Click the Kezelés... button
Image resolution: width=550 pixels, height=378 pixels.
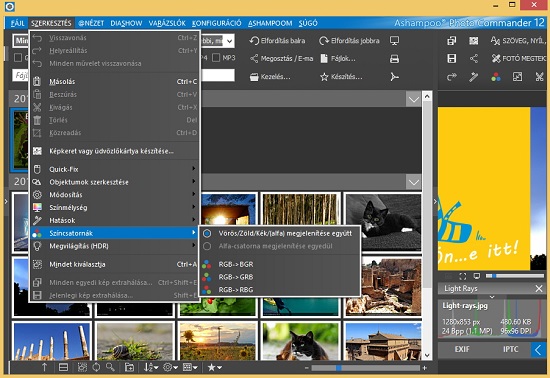[270, 77]
